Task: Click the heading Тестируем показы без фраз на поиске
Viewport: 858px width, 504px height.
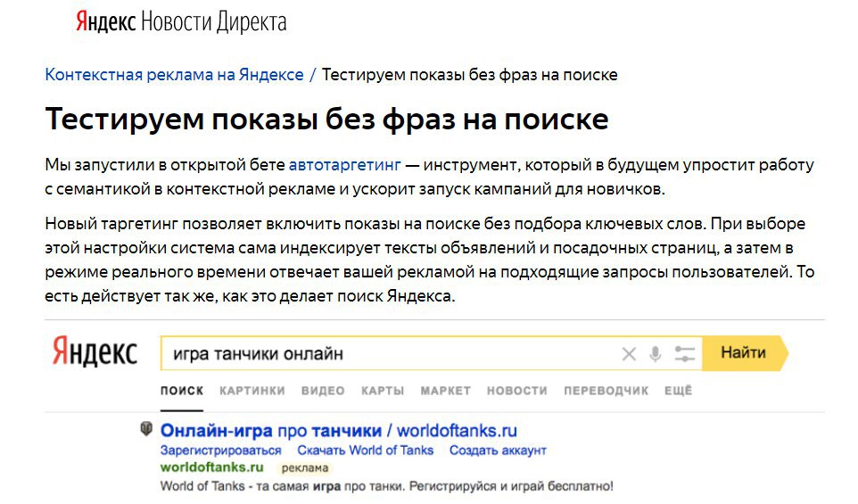Action: tap(326, 120)
